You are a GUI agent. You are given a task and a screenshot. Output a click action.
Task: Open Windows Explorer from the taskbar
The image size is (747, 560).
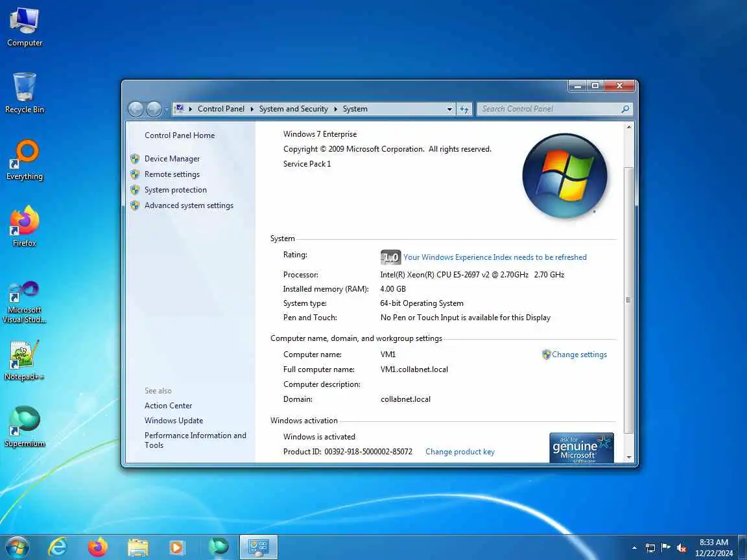[x=137, y=548]
